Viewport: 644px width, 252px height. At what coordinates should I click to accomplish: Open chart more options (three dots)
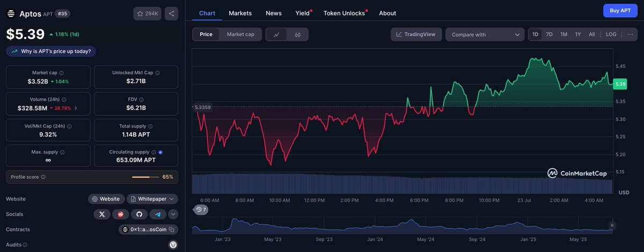(x=630, y=34)
